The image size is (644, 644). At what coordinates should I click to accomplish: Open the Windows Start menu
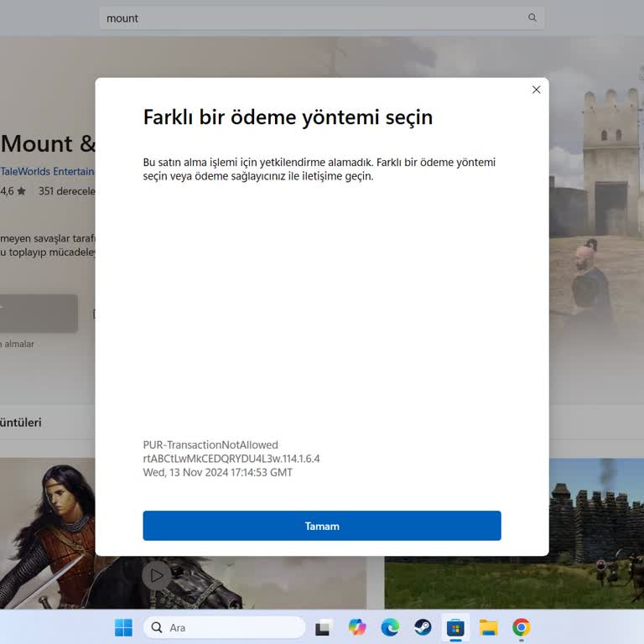[x=123, y=627]
